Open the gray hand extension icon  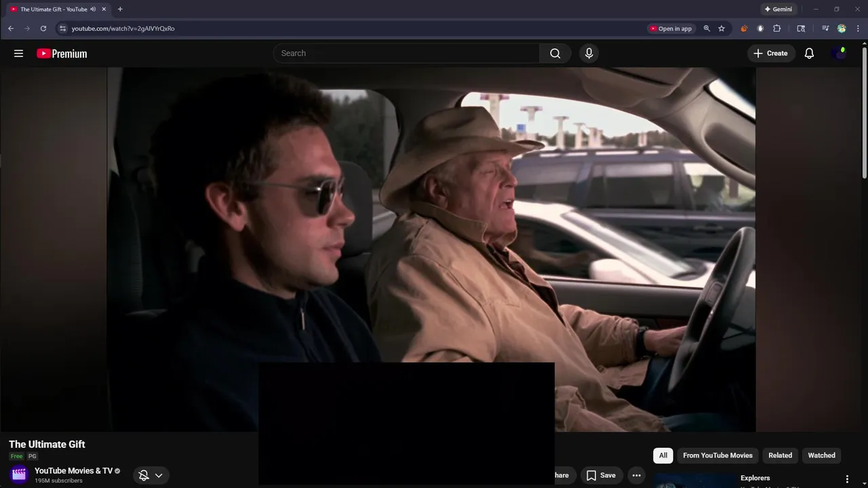(760, 28)
